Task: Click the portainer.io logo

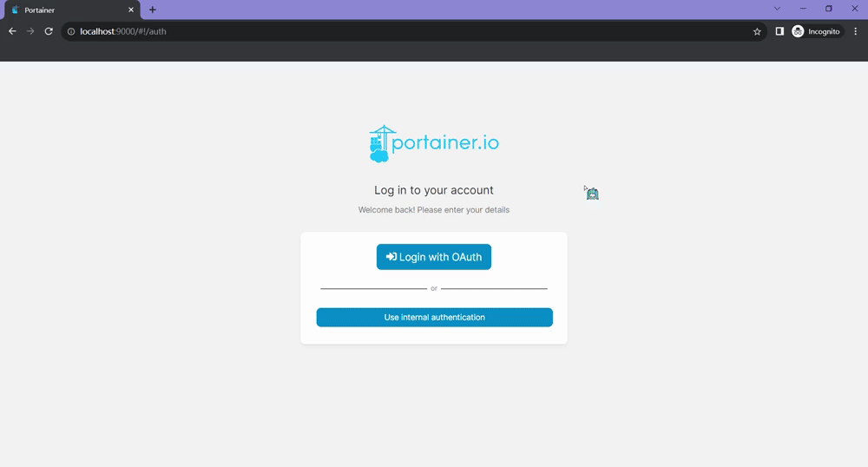Action: coord(434,143)
